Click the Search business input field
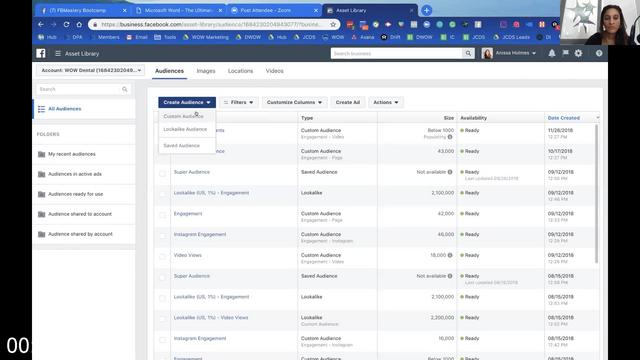The height and width of the screenshot is (360, 640). pyautogui.click(x=397, y=53)
